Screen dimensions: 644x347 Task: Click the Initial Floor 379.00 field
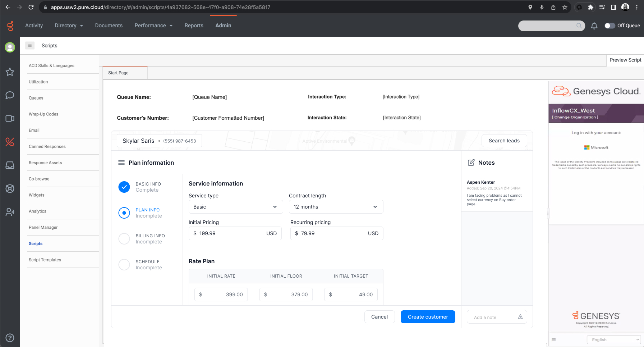pyautogui.click(x=286, y=295)
